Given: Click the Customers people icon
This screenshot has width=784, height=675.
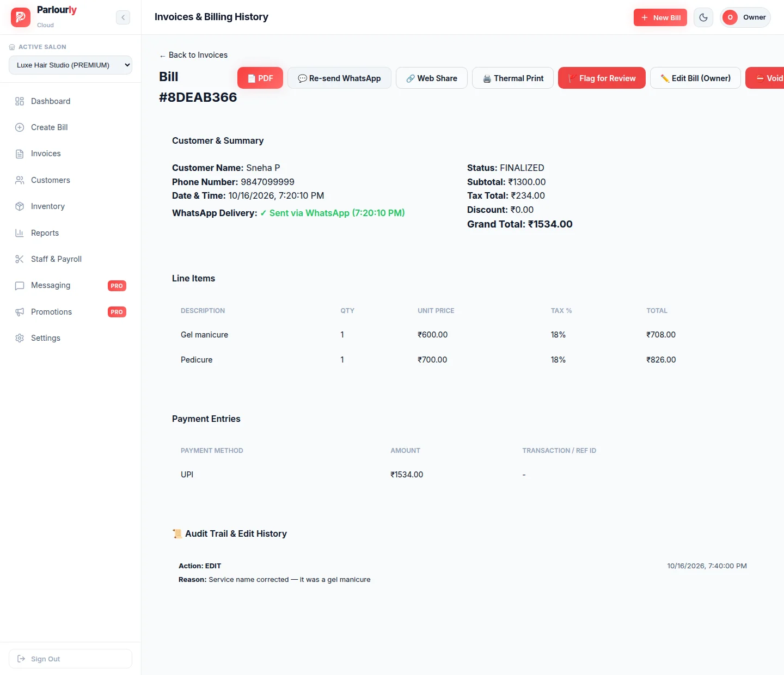Looking at the screenshot, I should 20,180.
